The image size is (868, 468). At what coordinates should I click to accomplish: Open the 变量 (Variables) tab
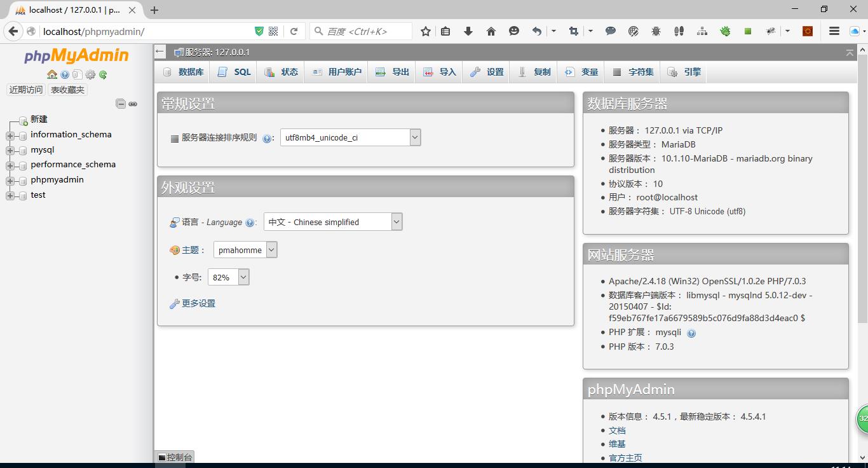[581, 72]
